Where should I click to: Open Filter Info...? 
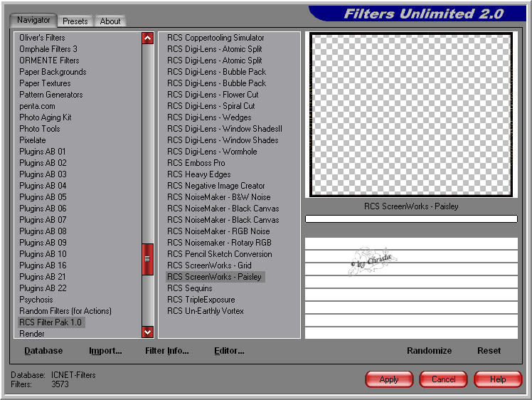coord(167,351)
